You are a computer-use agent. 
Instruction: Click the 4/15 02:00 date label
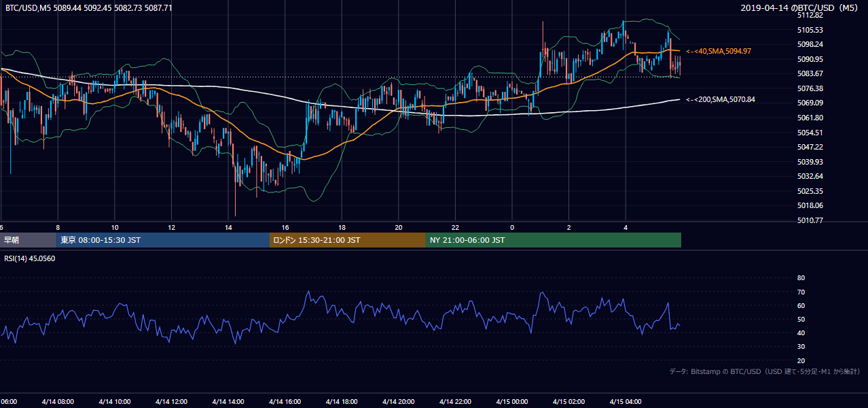[568, 402]
